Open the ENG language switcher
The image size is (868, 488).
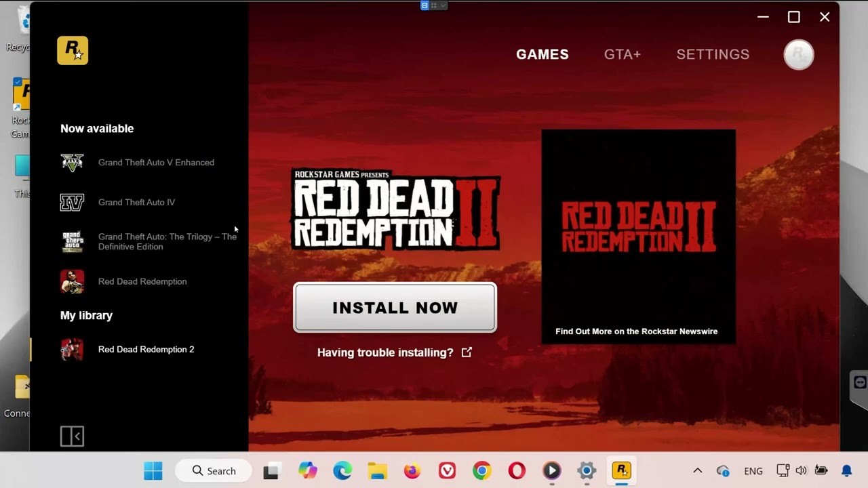coord(753,471)
